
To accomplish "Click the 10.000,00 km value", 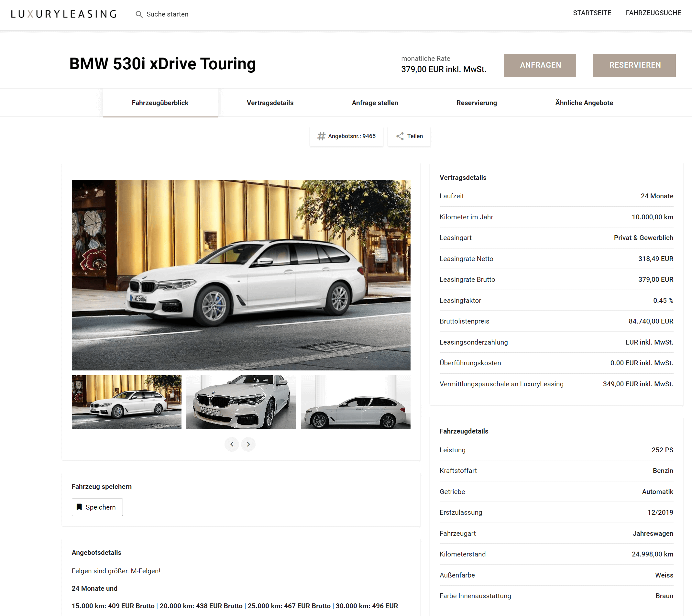I will pos(653,217).
